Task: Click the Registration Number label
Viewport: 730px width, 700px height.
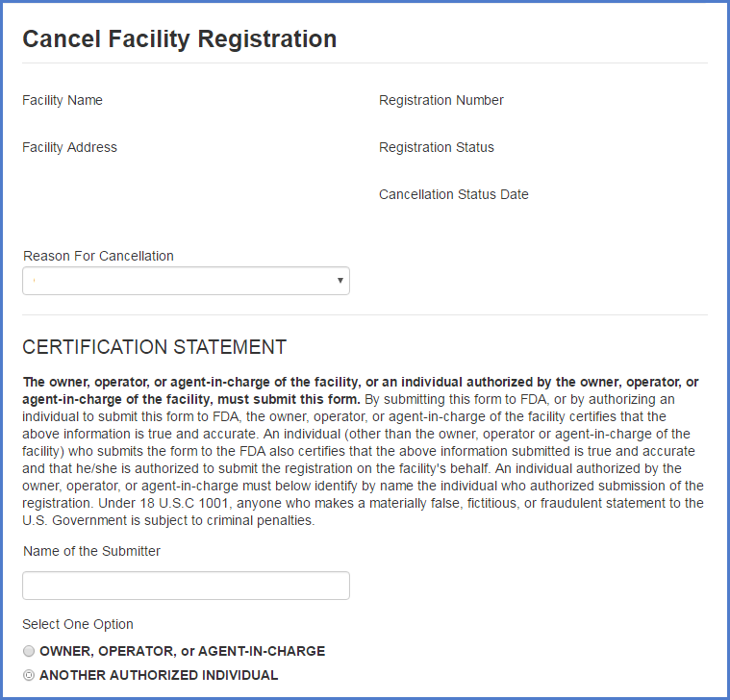Action: tap(441, 100)
